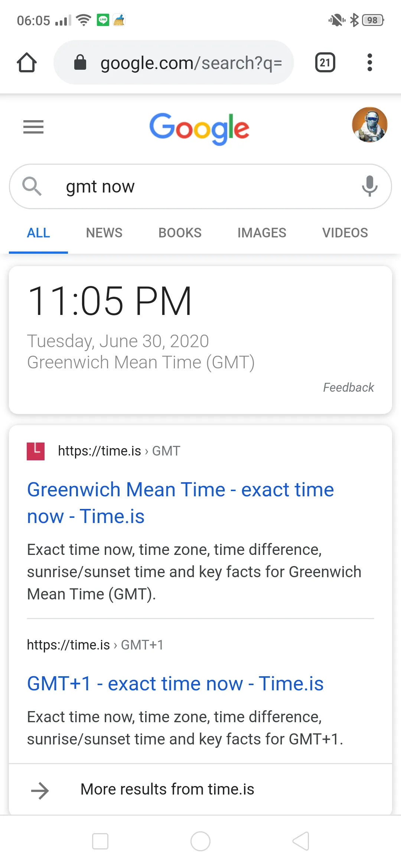Open 'GMT+1 - exact time now' result
The height and width of the screenshot is (868, 401).
[x=175, y=684]
